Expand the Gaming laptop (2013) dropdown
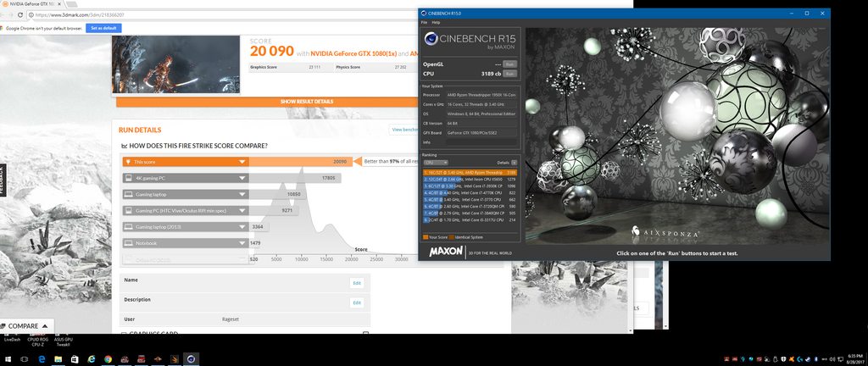This screenshot has height=366, width=868. coord(242,227)
